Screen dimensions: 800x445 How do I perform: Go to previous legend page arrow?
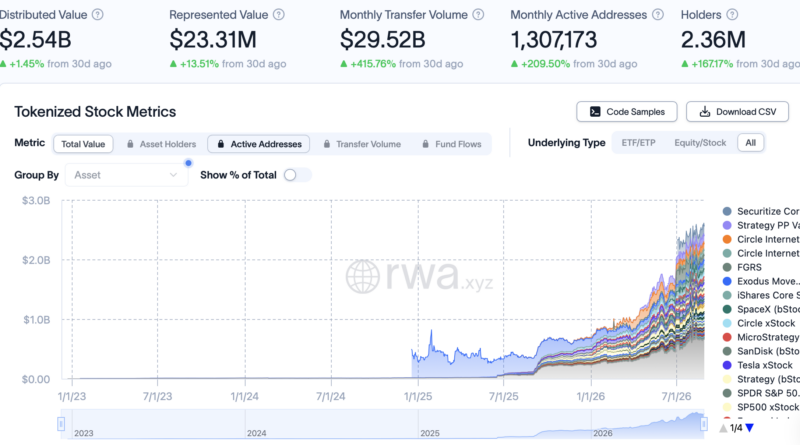tap(723, 428)
